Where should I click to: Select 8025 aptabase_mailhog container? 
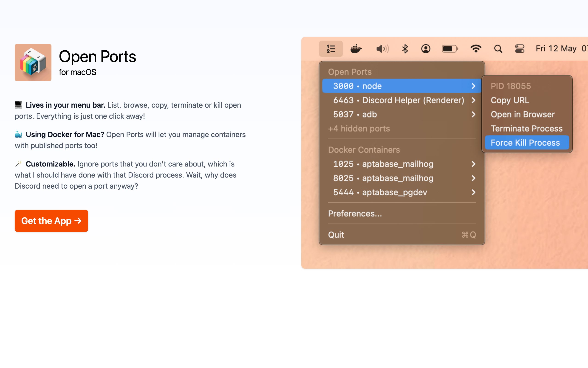(x=401, y=178)
